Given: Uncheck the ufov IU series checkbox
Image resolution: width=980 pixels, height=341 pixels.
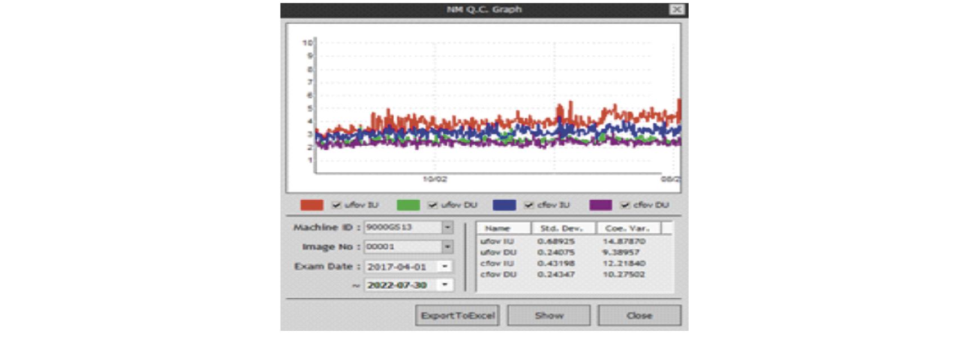Looking at the screenshot, I should tap(336, 205).
